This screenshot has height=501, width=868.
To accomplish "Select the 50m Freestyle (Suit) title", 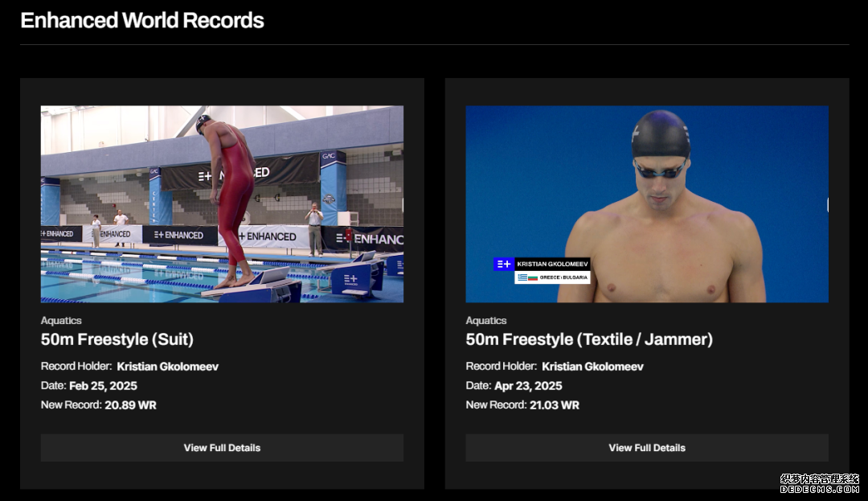I will point(117,339).
